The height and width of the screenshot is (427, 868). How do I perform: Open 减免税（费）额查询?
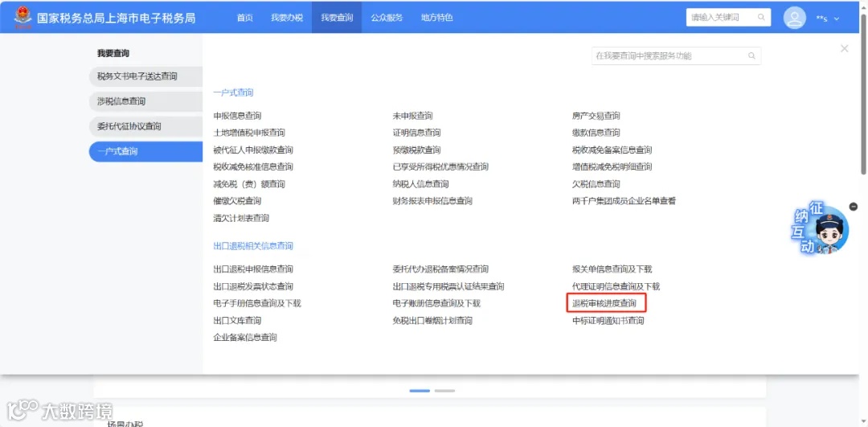click(249, 184)
